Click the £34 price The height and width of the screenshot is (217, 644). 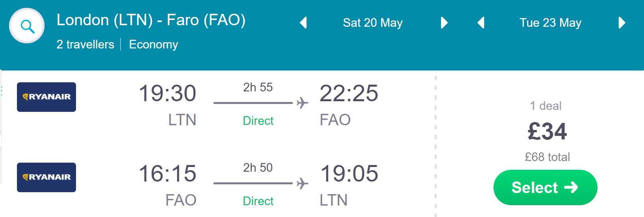547,132
